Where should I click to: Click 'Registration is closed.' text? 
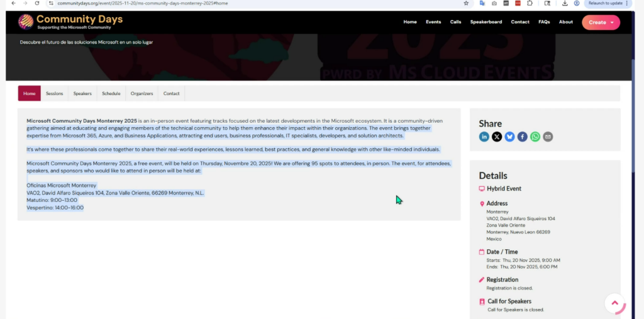pos(509,288)
